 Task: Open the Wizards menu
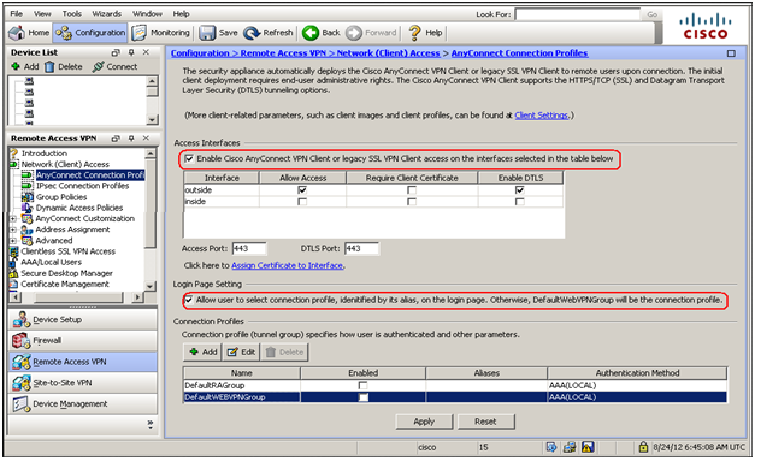pyautogui.click(x=107, y=14)
